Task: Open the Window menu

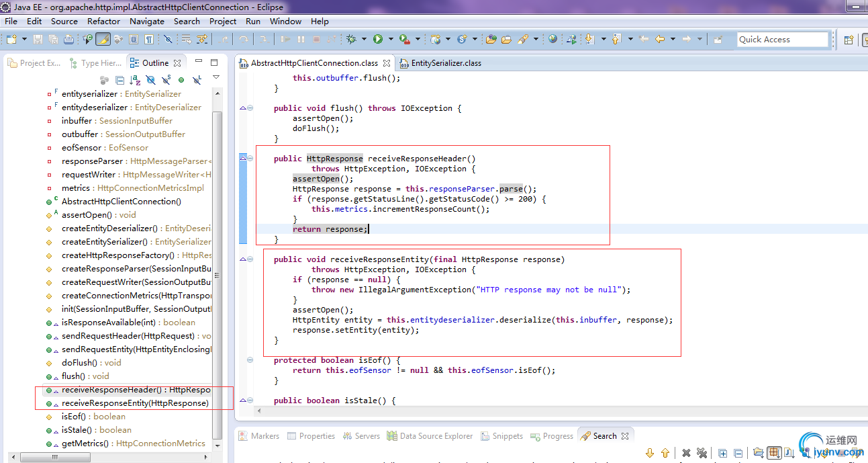Action: [285, 21]
